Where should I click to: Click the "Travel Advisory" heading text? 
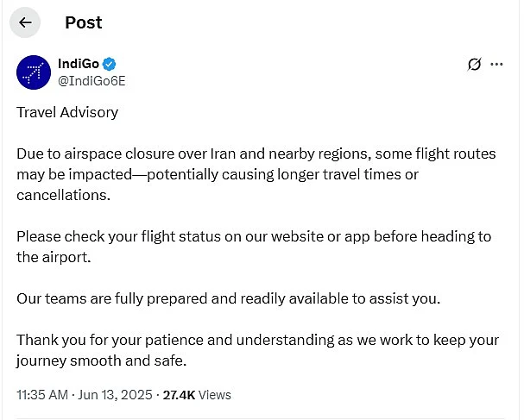click(67, 112)
